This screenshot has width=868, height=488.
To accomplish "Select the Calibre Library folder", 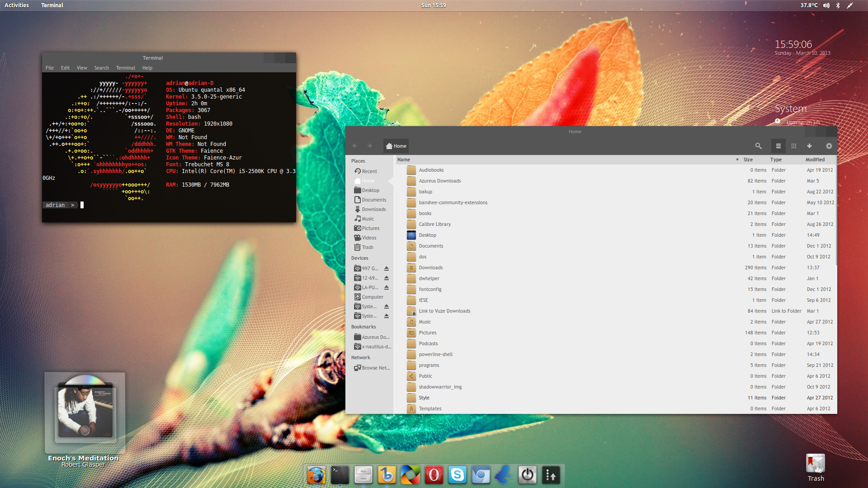I will pos(435,224).
